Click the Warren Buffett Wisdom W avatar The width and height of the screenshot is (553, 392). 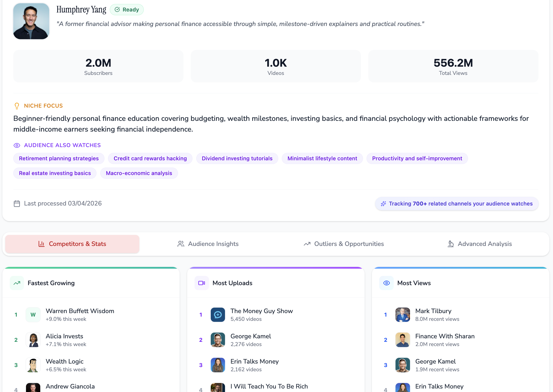click(x=33, y=315)
